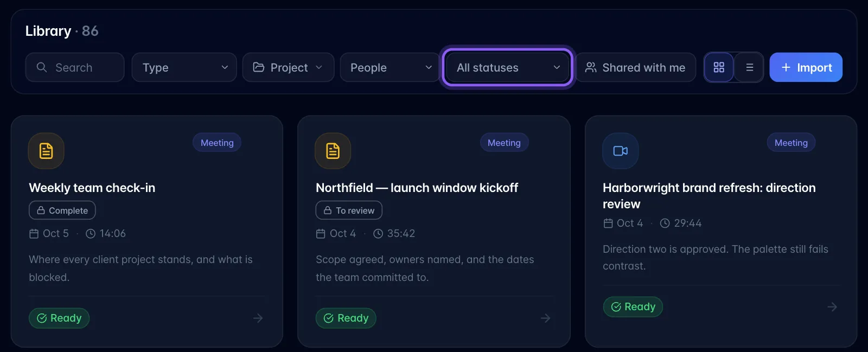Screen dimensions: 868x352
Task: Click the 29:44 duration text
Action: point(688,223)
